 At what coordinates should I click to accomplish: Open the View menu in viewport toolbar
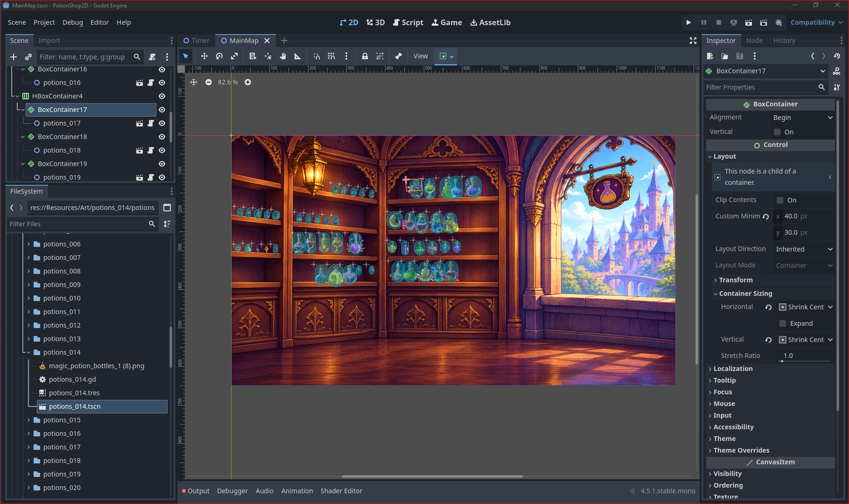point(421,56)
